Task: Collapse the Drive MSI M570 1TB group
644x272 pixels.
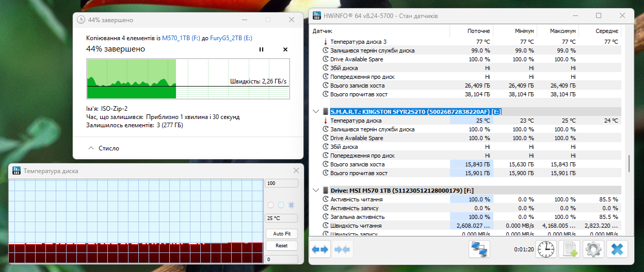Action: point(316,191)
